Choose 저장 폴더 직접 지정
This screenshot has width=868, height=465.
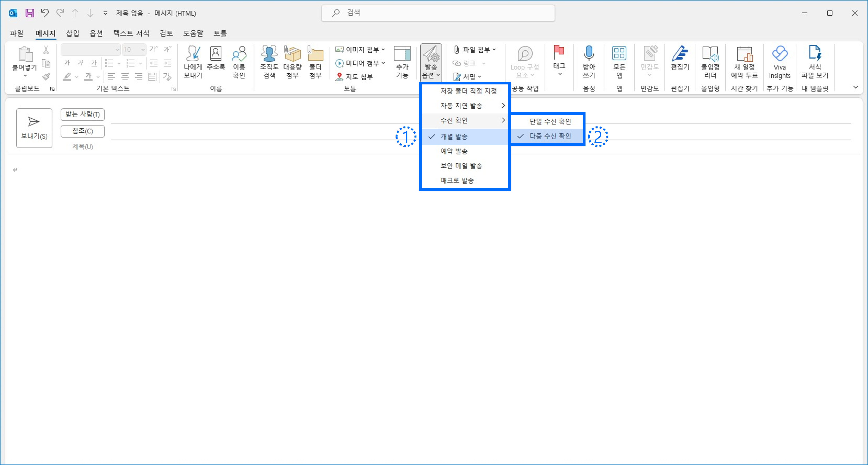coord(465,91)
